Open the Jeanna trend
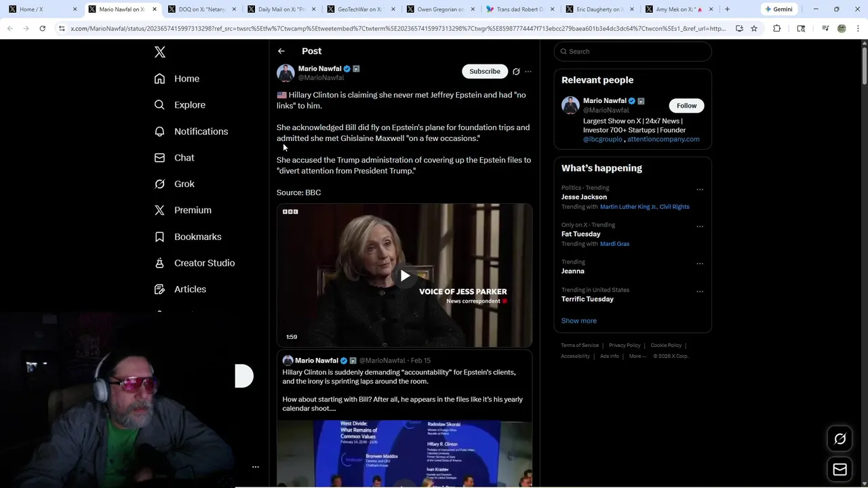 (572, 271)
